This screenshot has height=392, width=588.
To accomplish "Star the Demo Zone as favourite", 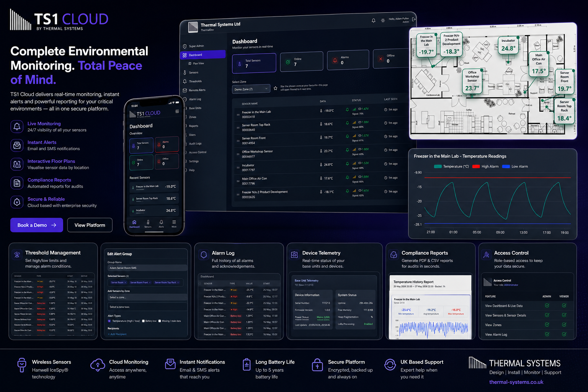I will coord(275,88).
